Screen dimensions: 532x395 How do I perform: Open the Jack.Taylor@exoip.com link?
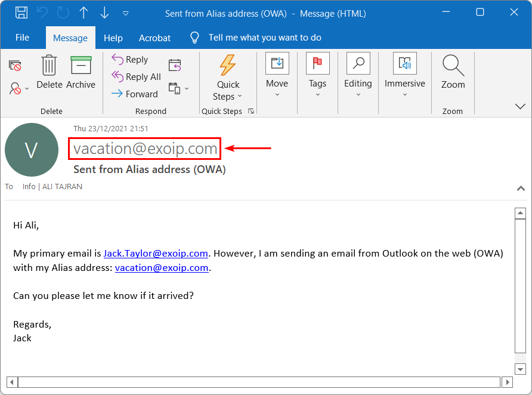point(156,254)
